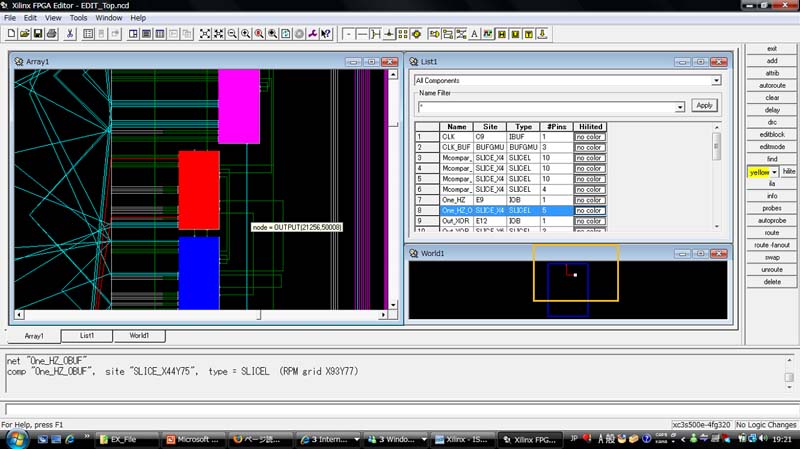Click the yellow gear toolbar icon

pyautogui.click(x=416, y=34)
